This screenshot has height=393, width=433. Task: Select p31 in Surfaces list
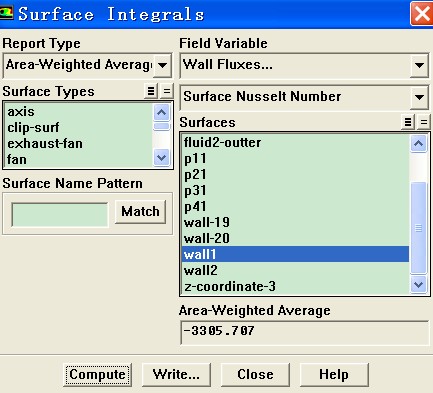[295, 191]
